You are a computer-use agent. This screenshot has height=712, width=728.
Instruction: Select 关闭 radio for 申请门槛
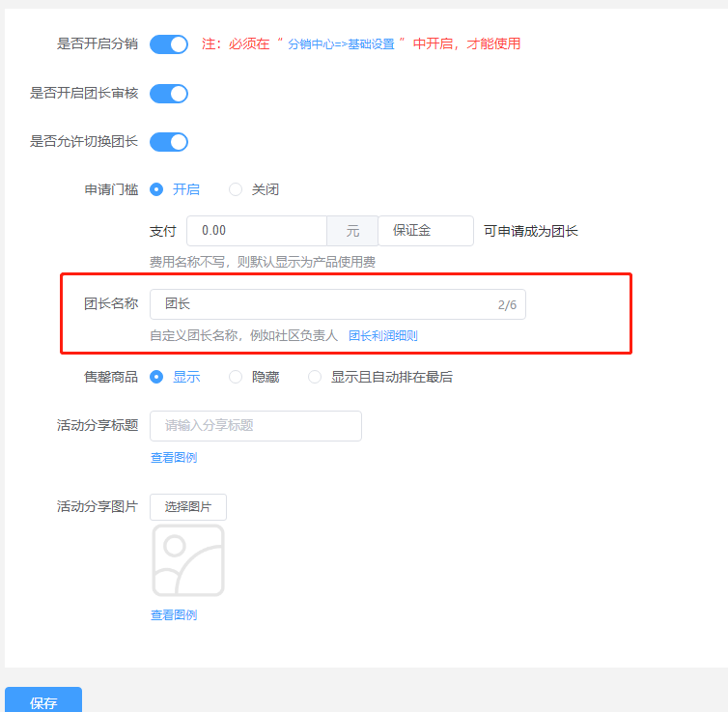coord(236,189)
